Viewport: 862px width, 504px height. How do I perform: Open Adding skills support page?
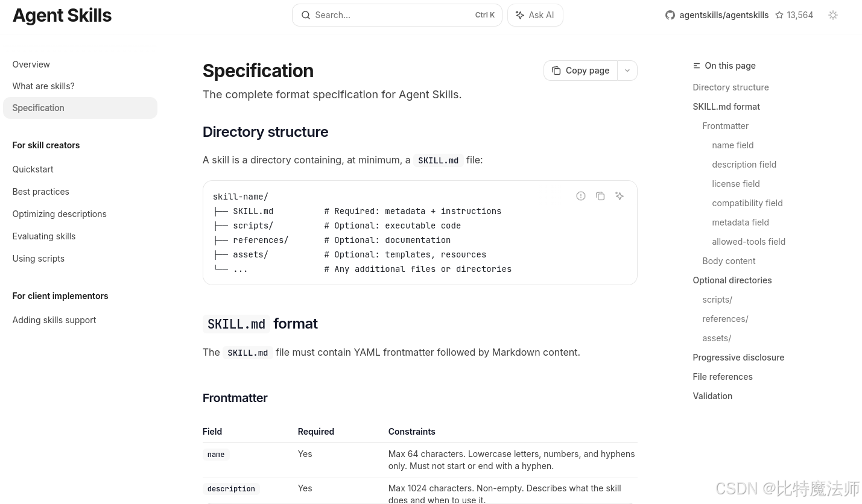point(54,320)
